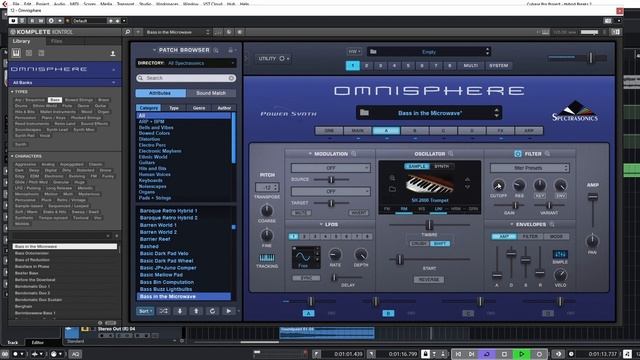Click the user content icon in Komplete library
This screenshot has height=360, width=640.
coord(113,53)
